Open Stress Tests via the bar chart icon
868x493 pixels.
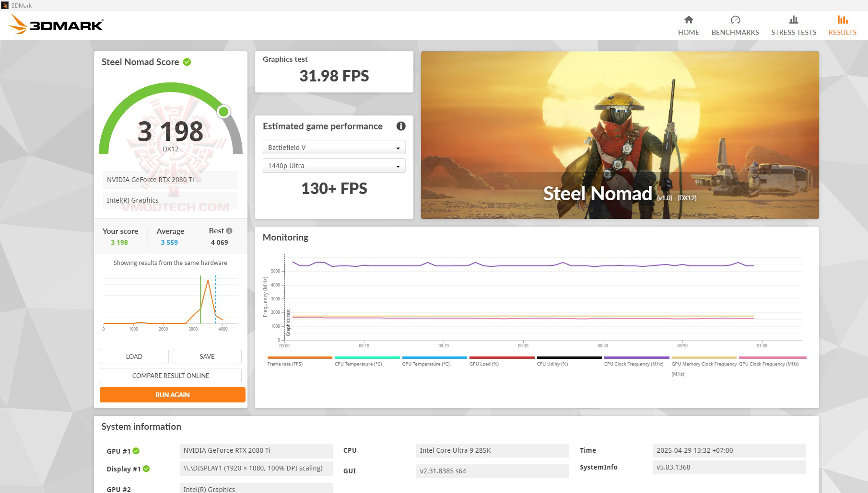[793, 20]
